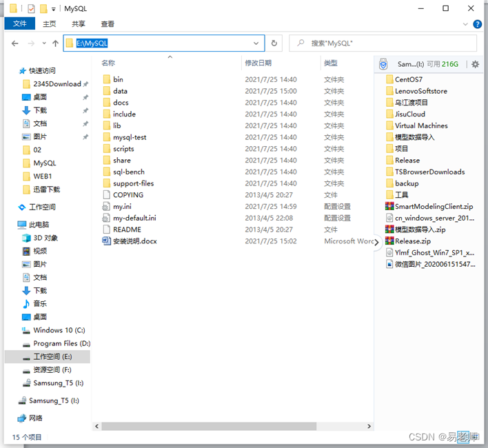
Task: Click the Forward navigation arrow
Action: pos(31,43)
